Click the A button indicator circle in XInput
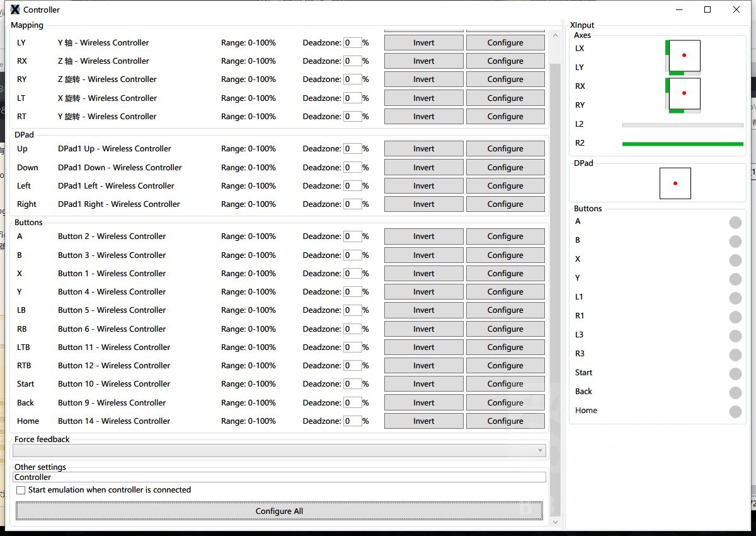This screenshot has height=536, width=756. click(735, 223)
